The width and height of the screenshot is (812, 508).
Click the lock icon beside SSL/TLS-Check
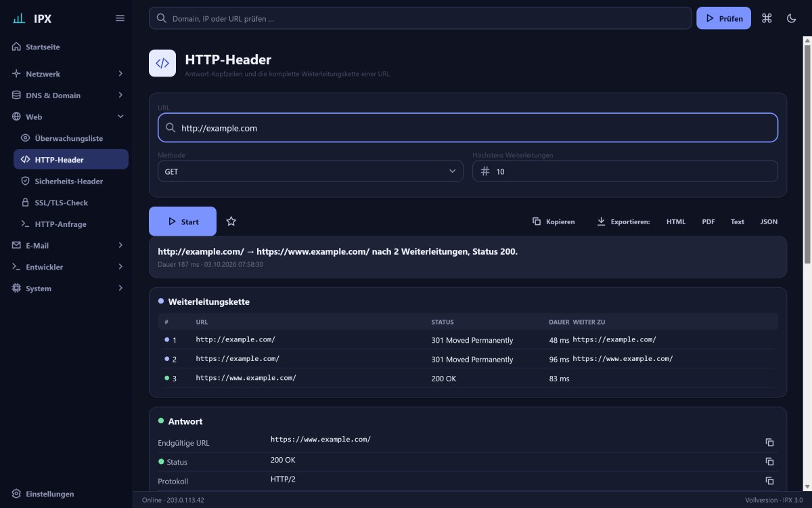click(x=26, y=203)
